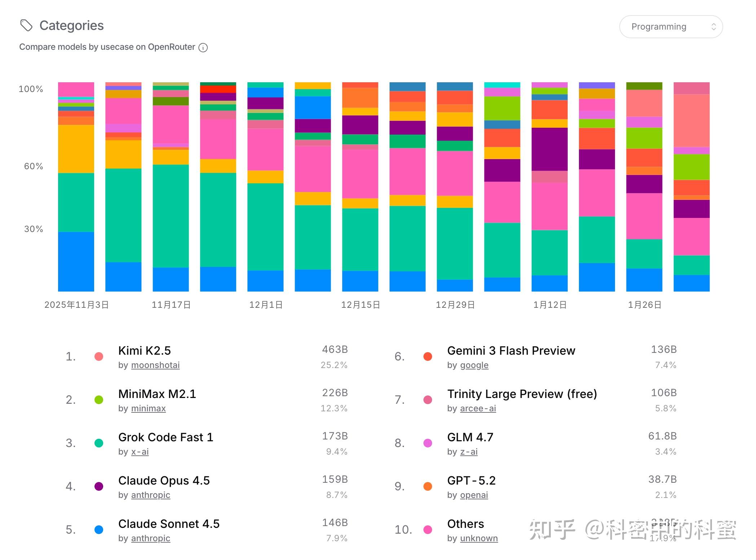The image size is (756, 560).
Task: Toggle the GPT-5.2 series dot
Action: (427, 486)
